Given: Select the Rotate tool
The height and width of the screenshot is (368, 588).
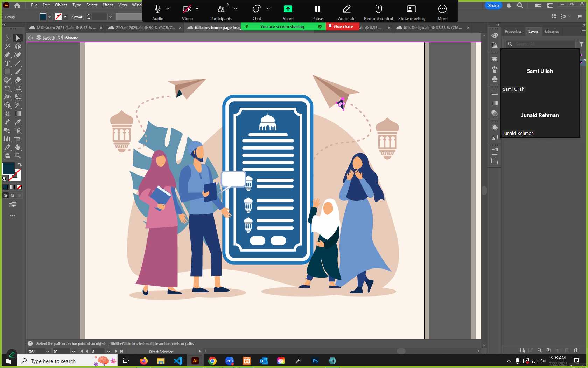Looking at the screenshot, I should click(x=7, y=88).
